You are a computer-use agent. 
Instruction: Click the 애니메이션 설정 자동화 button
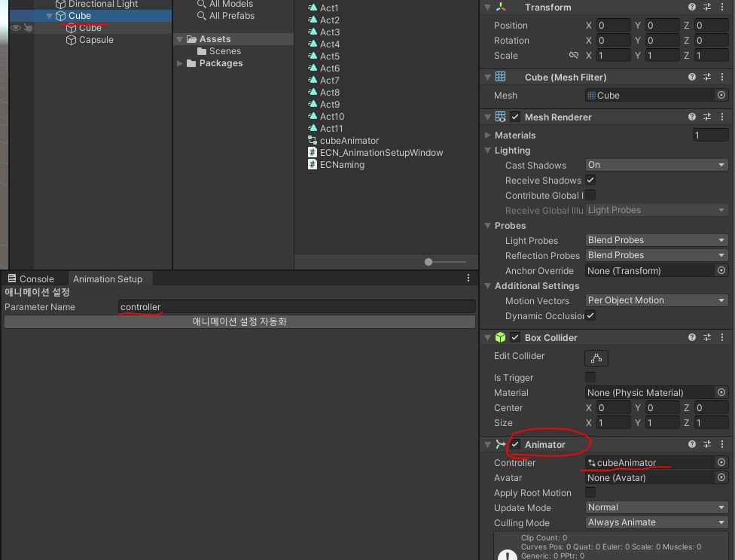pos(239,321)
